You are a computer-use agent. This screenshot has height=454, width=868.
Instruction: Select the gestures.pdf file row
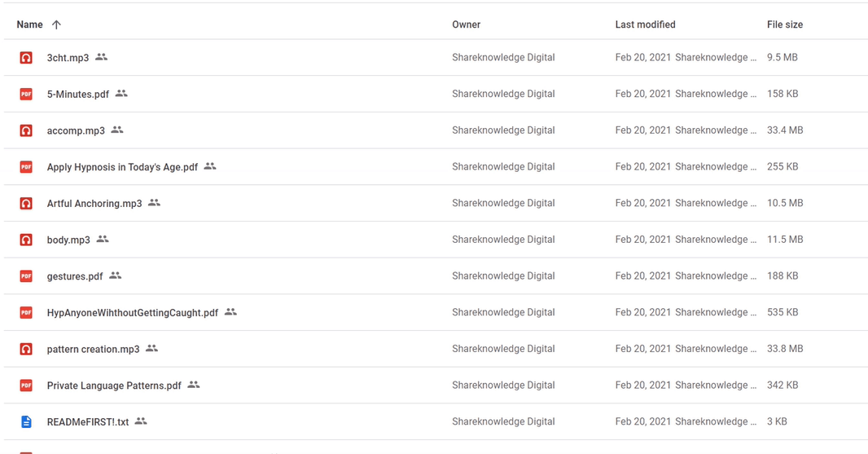click(436, 276)
